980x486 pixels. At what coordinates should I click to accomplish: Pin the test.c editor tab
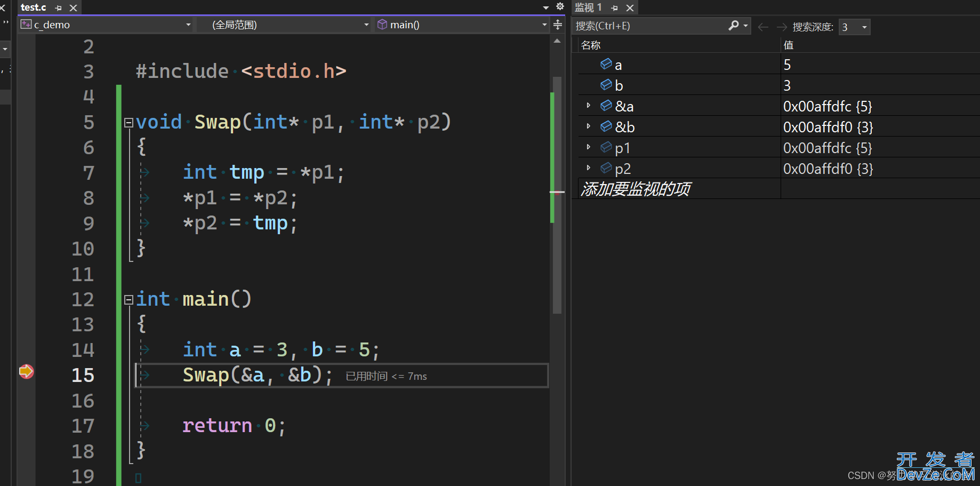[59, 8]
